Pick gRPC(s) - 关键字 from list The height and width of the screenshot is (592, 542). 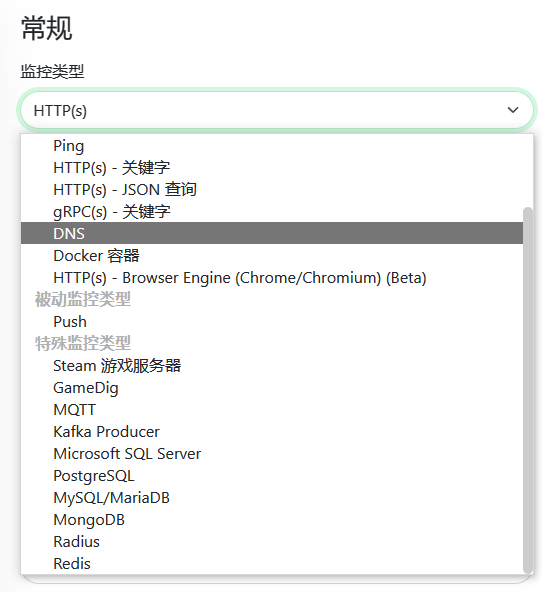tap(272, 211)
